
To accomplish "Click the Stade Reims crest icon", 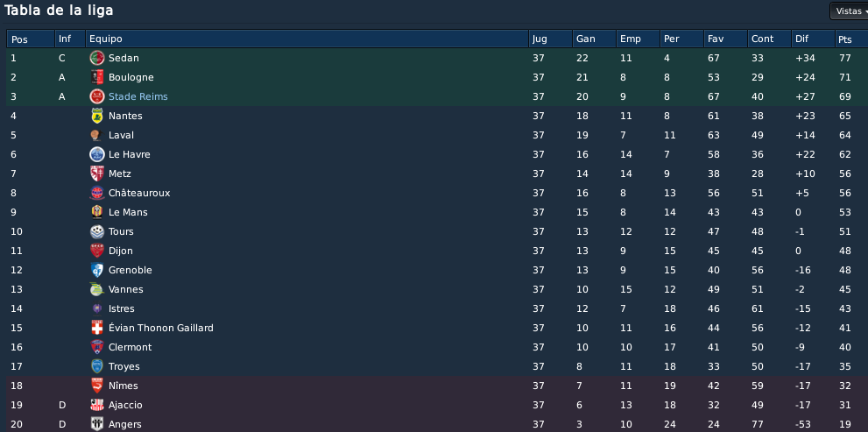I will [x=97, y=96].
